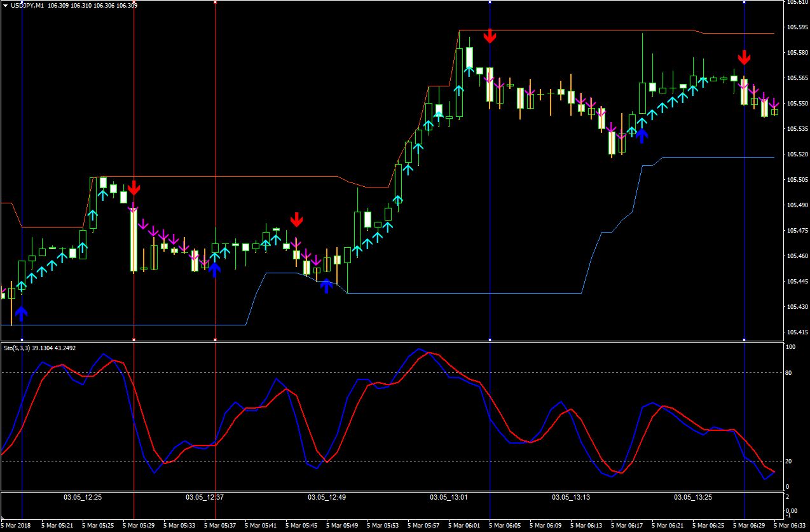Click the 03.05_12:25 time label

(x=83, y=497)
